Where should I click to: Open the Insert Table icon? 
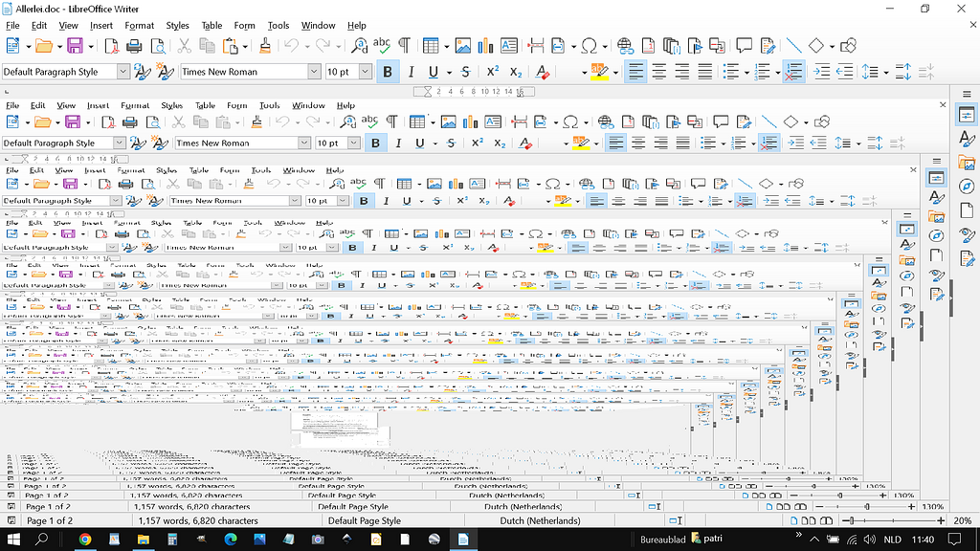point(433,44)
